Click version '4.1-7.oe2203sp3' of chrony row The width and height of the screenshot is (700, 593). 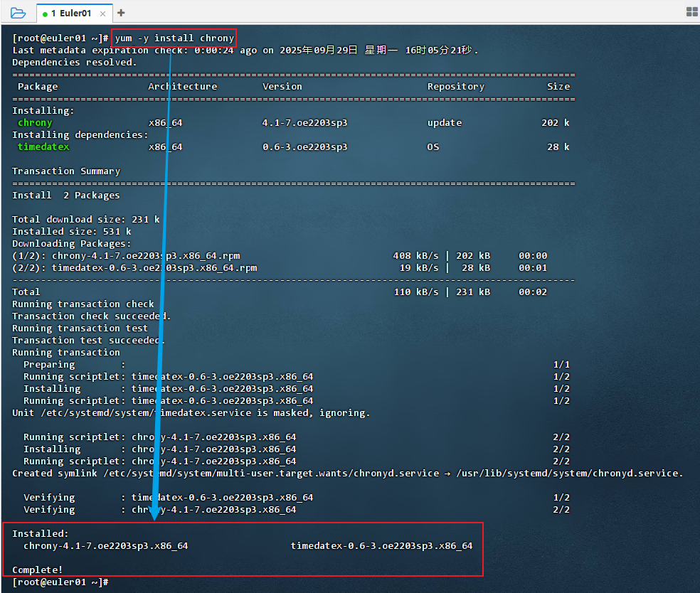pos(305,123)
